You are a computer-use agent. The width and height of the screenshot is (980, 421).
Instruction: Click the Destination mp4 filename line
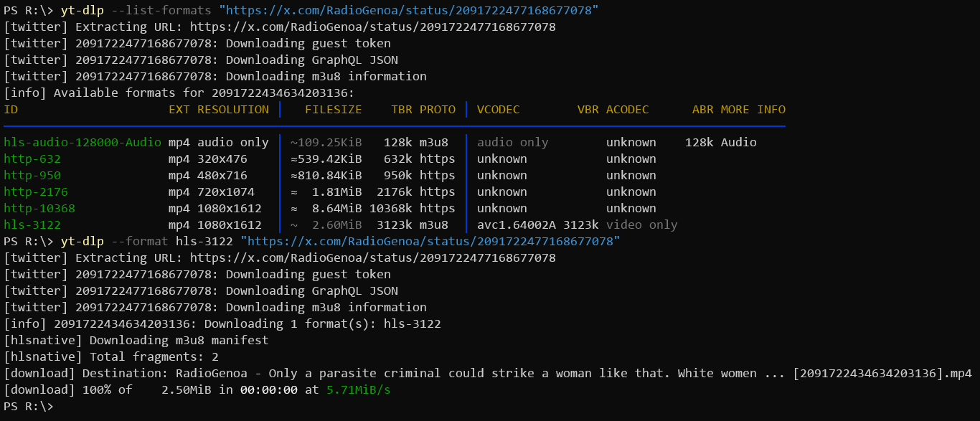click(488, 373)
